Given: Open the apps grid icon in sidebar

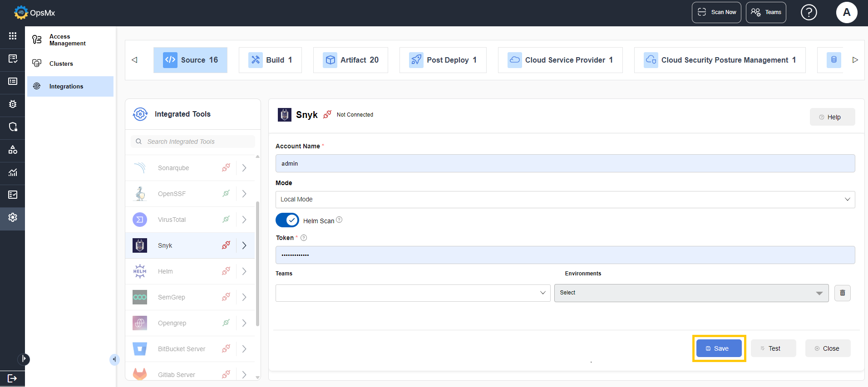Looking at the screenshot, I should point(13,36).
